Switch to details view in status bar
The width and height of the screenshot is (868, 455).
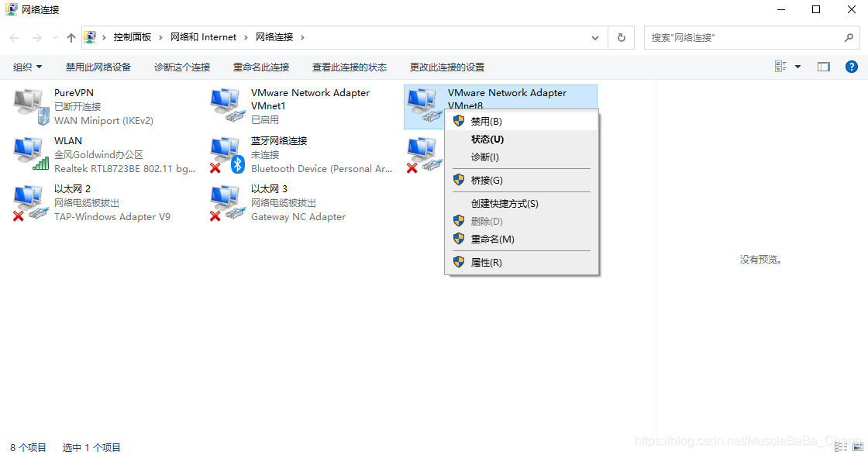point(841,446)
